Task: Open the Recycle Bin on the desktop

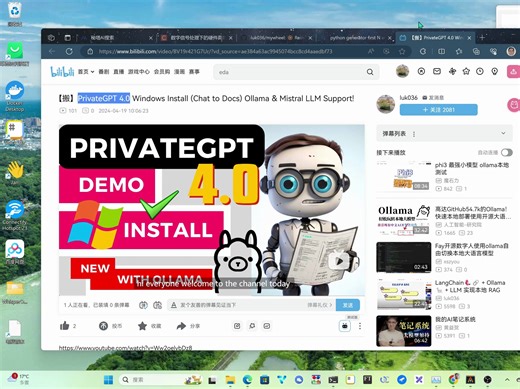Action: (x=15, y=14)
